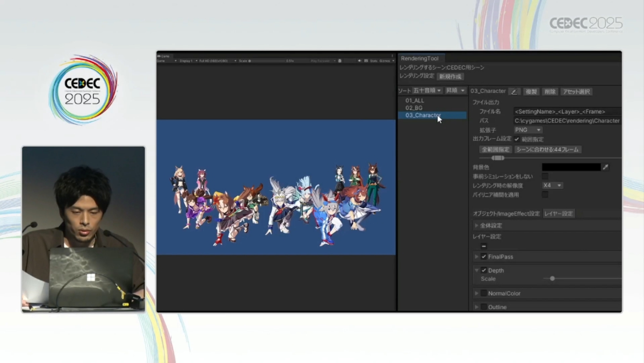Collapse the Depth layer foldout

[476, 270]
